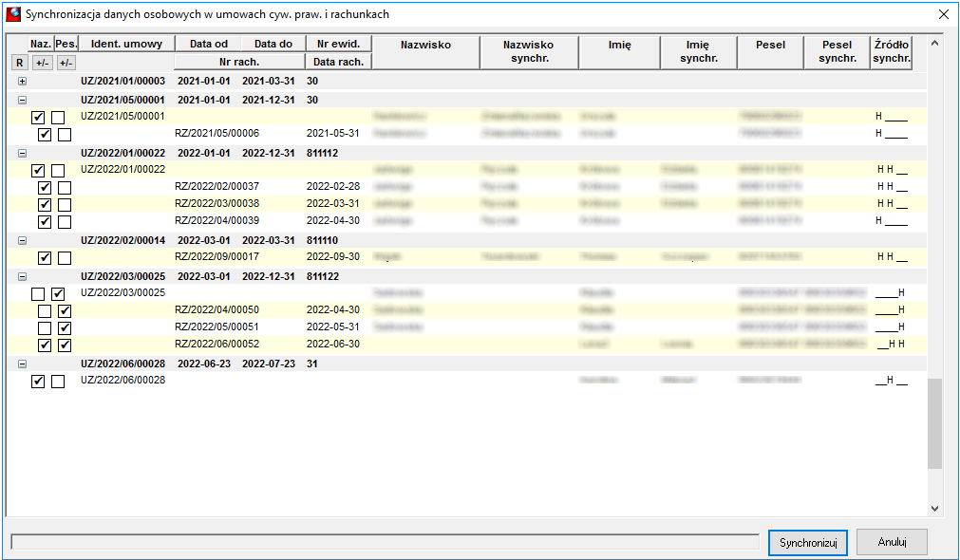Uncheck Naz. for invoice RZ/2022/09/00017
This screenshot has height=560, width=960.
[45, 257]
